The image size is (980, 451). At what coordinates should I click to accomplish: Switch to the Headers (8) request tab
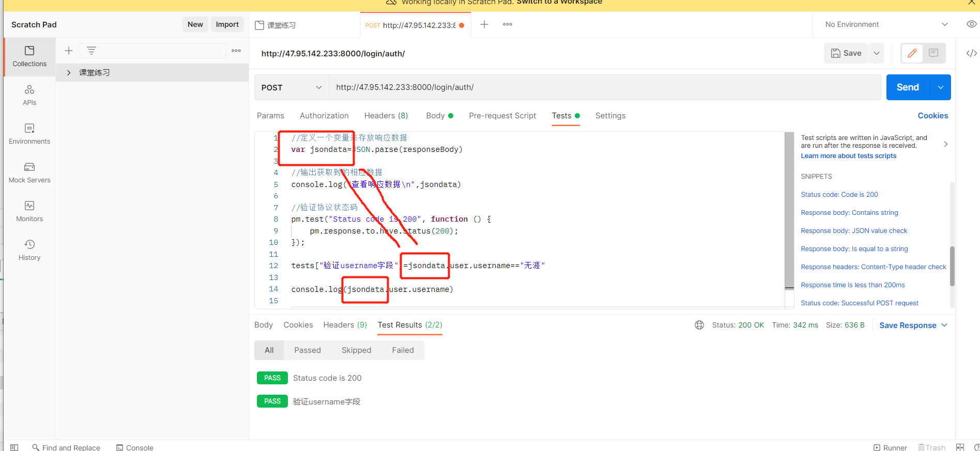[x=386, y=116]
